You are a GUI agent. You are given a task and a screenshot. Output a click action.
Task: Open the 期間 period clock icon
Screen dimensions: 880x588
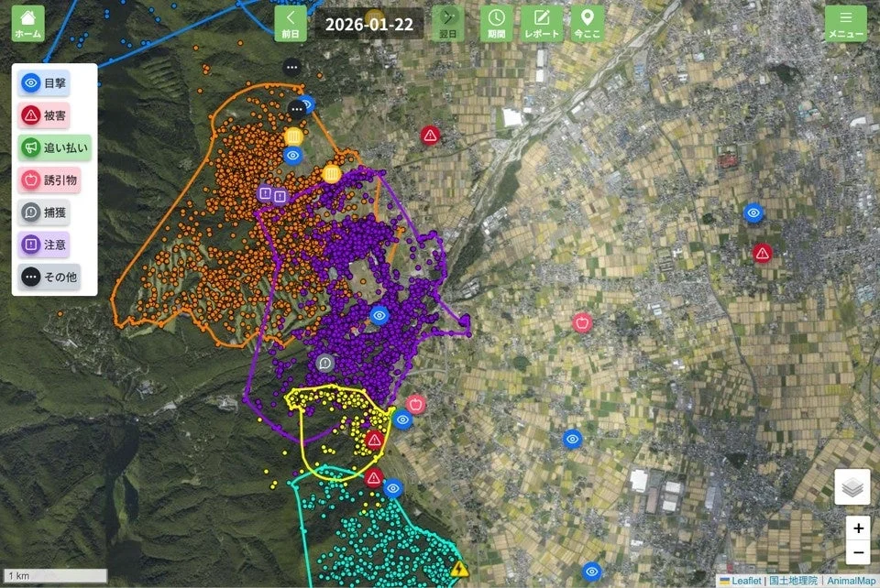point(496,22)
